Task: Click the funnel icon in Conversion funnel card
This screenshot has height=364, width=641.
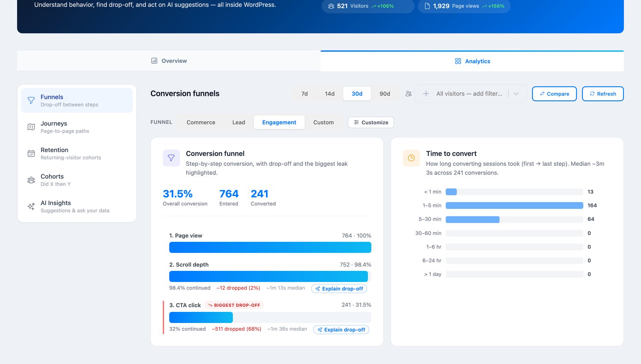Action: tap(171, 158)
